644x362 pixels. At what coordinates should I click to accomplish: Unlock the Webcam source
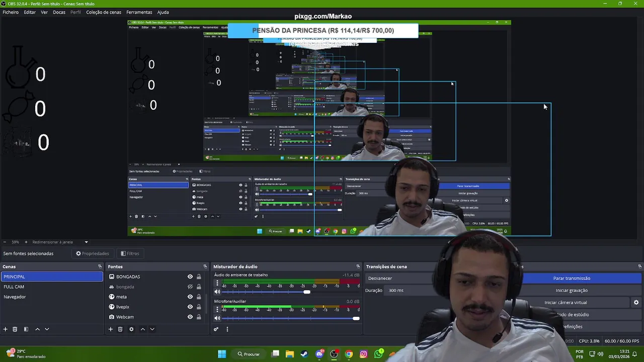click(x=199, y=317)
